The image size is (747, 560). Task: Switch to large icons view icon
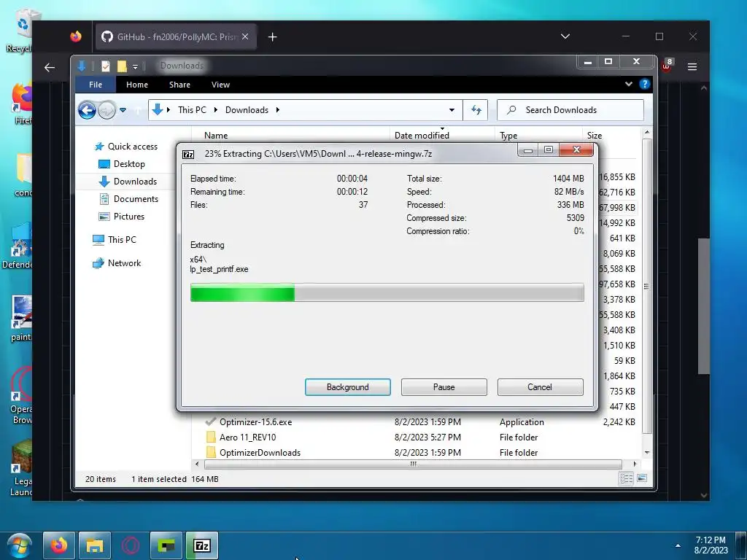642,478
